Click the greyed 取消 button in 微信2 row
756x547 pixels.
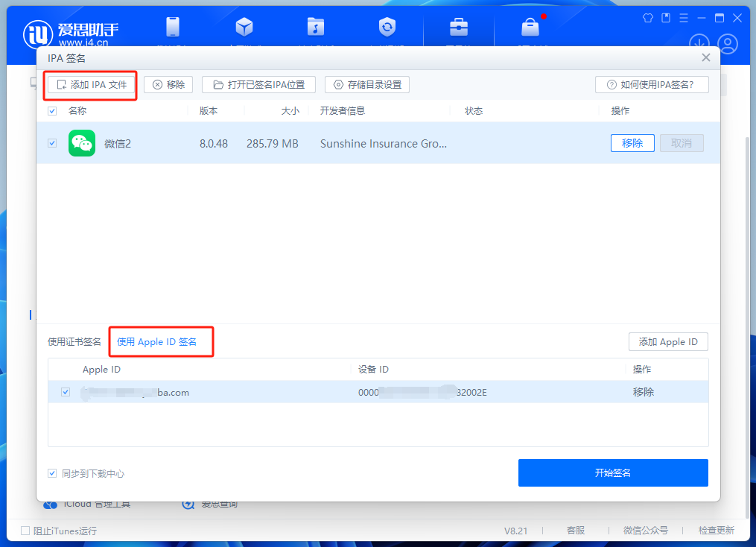682,143
